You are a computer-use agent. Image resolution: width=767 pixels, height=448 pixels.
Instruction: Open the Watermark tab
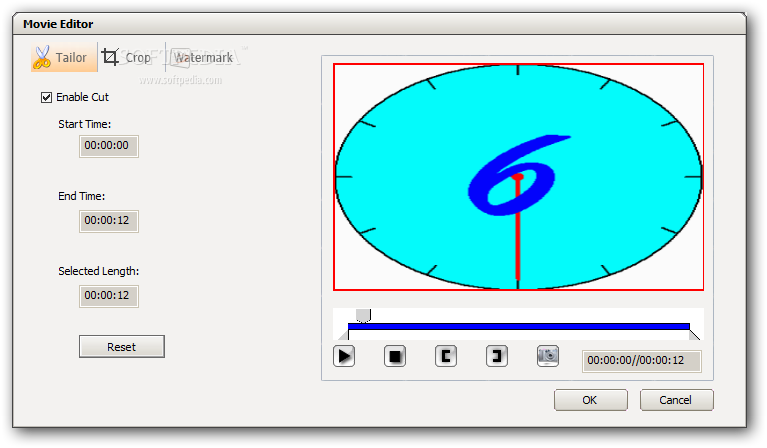pyautogui.click(x=203, y=58)
